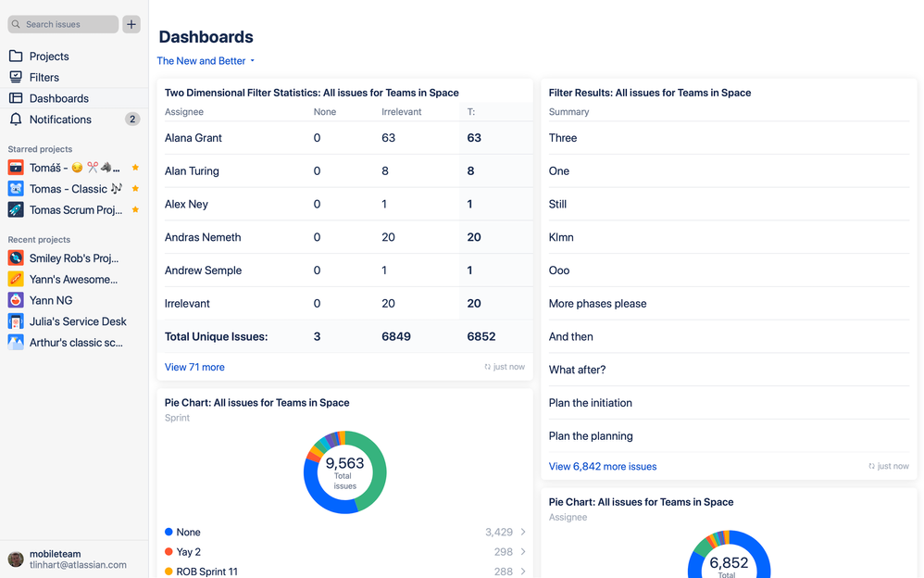Open Julia's Service Desk project link
924x578 pixels.
point(78,321)
